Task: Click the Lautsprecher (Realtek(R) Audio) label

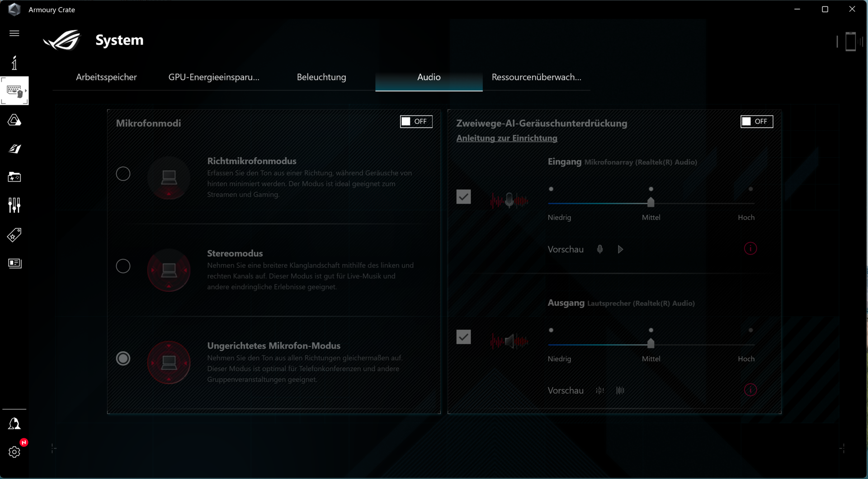Action: coord(641,304)
